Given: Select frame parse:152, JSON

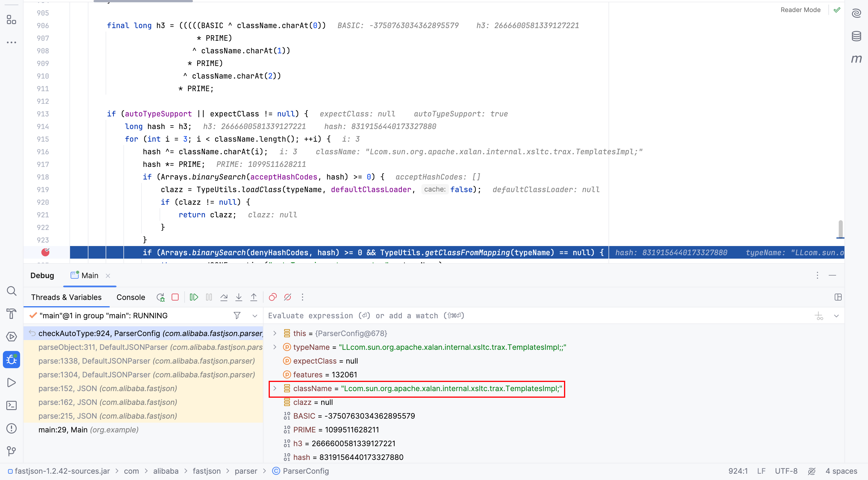Looking at the screenshot, I should click(143, 389).
